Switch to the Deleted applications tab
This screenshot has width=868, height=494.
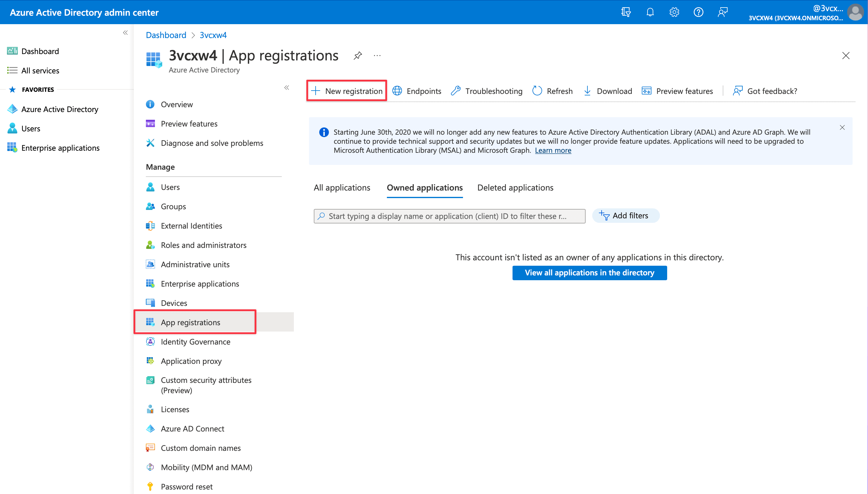point(515,188)
